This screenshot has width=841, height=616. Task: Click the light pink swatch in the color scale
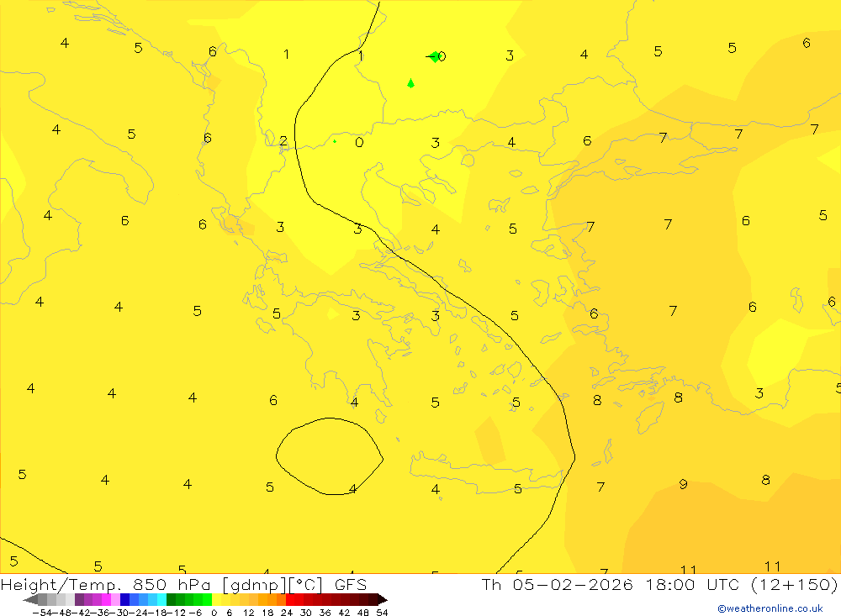[115, 599]
